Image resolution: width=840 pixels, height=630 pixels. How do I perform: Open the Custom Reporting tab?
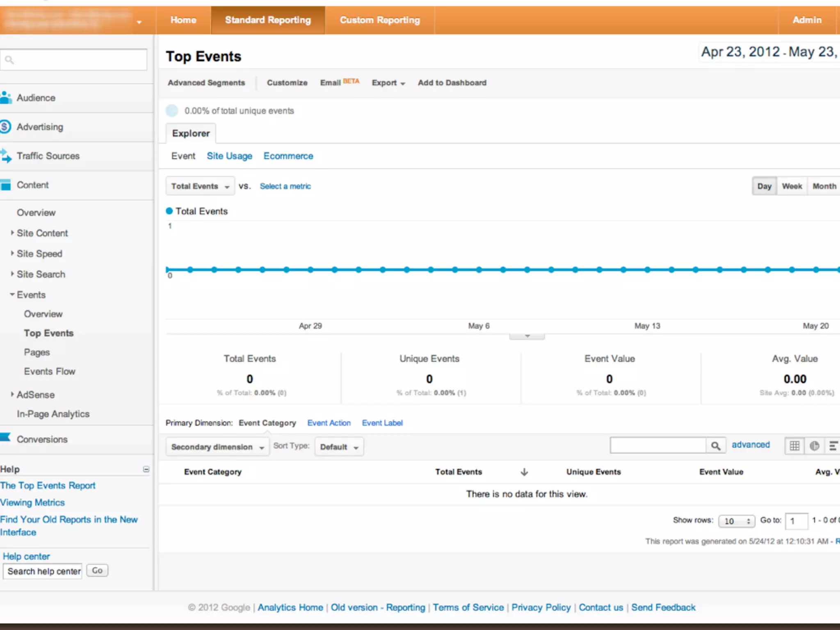(x=380, y=20)
